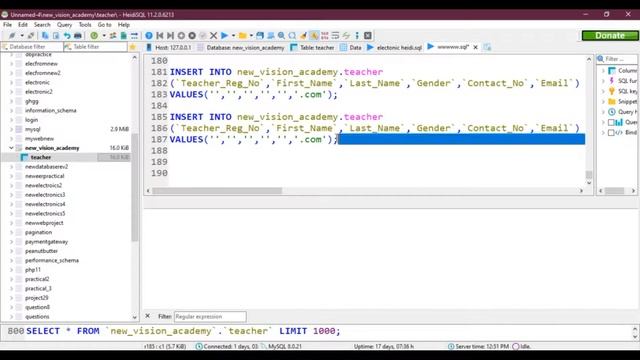The height and width of the screenshot is (360, 640).
Task: Collapse the new_vision_academy database node
Action: pos(11,148)
